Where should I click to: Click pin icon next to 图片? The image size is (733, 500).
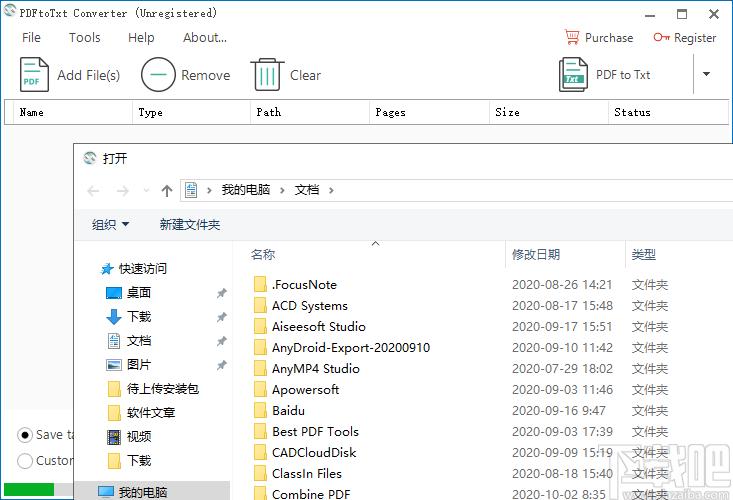(x=222, y=365)
